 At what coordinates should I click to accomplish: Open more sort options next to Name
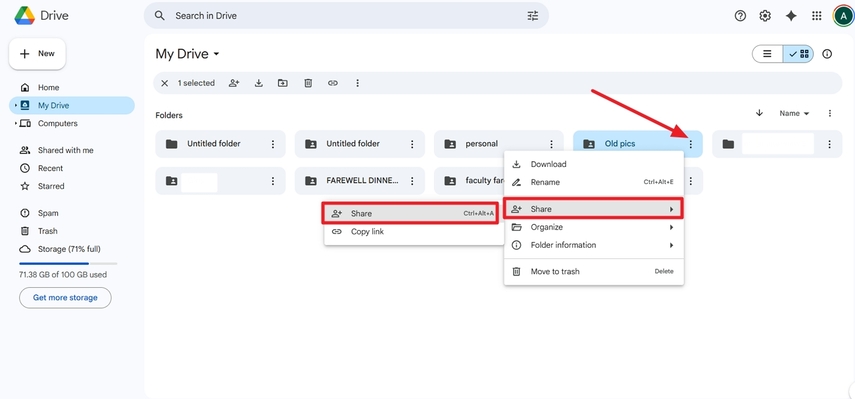pyautogui.click(x=829, y=113)
